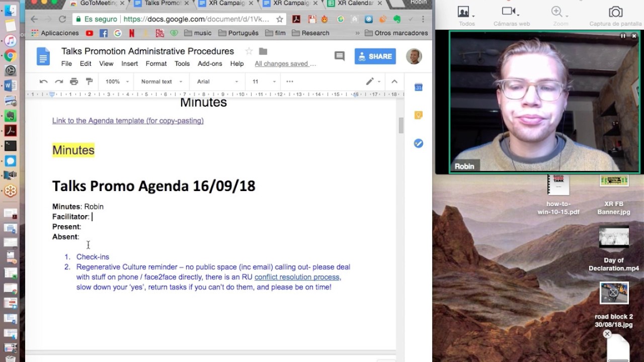Open the Insert menu
644x362 pixels.
pyautogui.click(x=129, y=64)
